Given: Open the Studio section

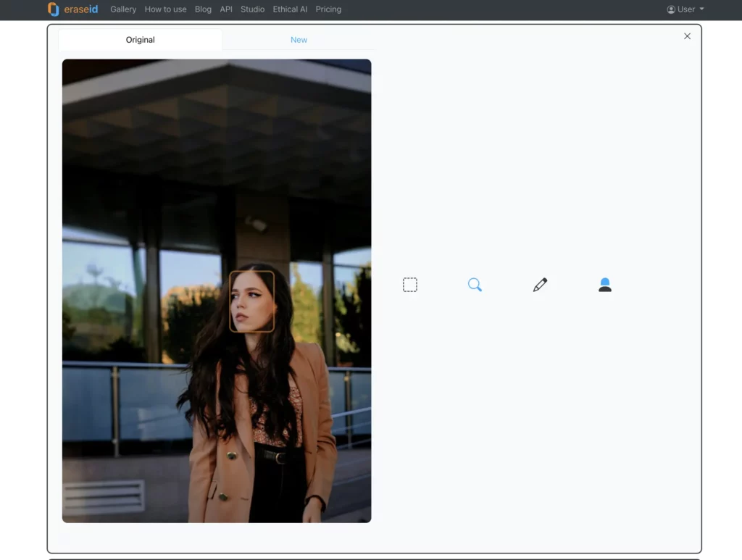Looking at the screenshot, I should click(252, 9).
